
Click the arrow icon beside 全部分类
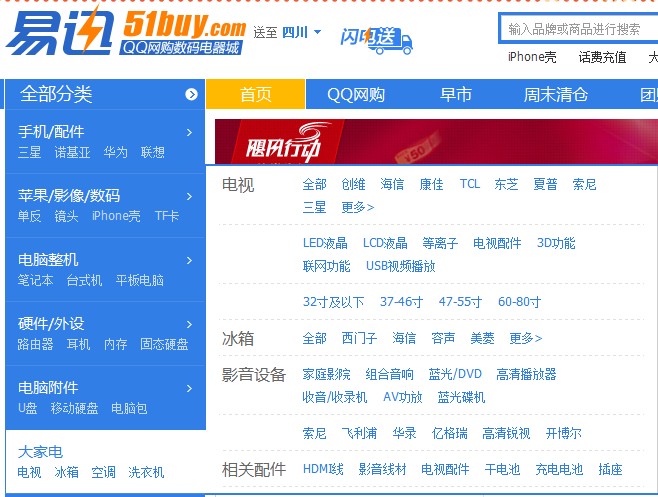[x=191, y=95]
